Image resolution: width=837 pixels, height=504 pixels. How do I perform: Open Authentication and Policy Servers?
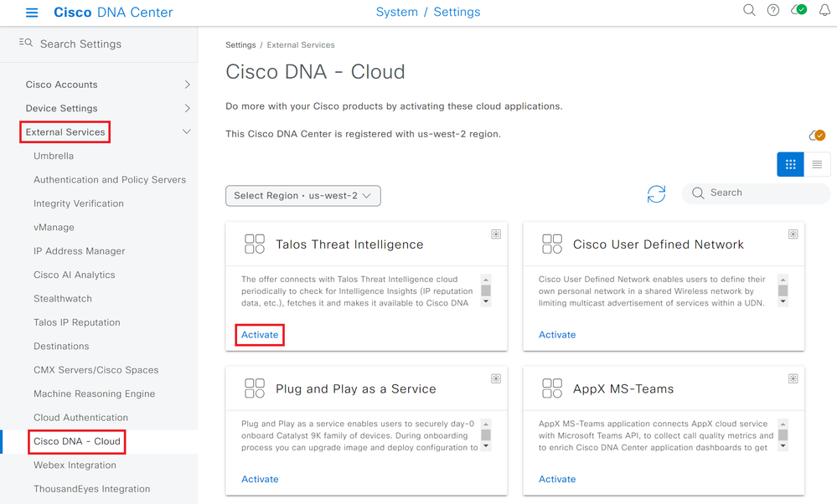click(110, 180)
